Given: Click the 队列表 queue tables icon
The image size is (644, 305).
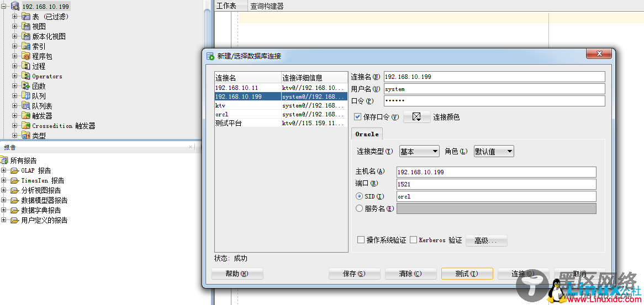Looking at the screenshot, I should [26, 106].
